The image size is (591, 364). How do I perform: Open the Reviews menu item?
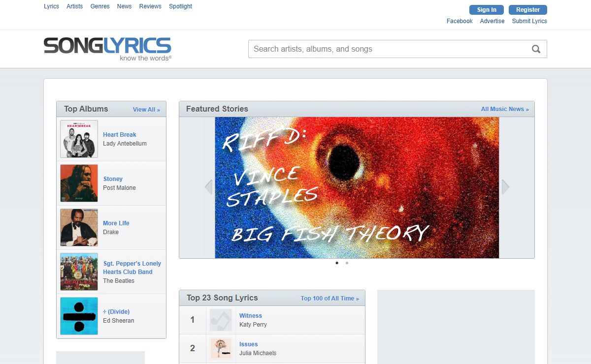150,6
